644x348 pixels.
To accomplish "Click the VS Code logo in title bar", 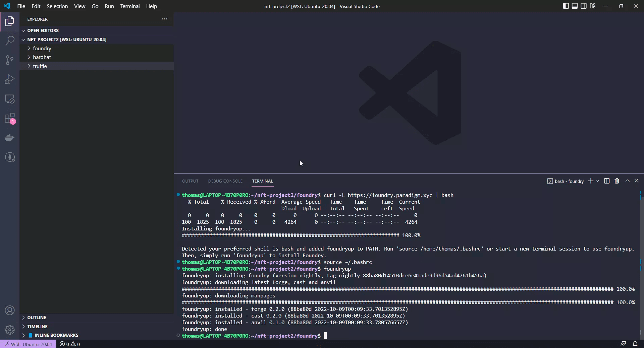I will click(7, 6).
